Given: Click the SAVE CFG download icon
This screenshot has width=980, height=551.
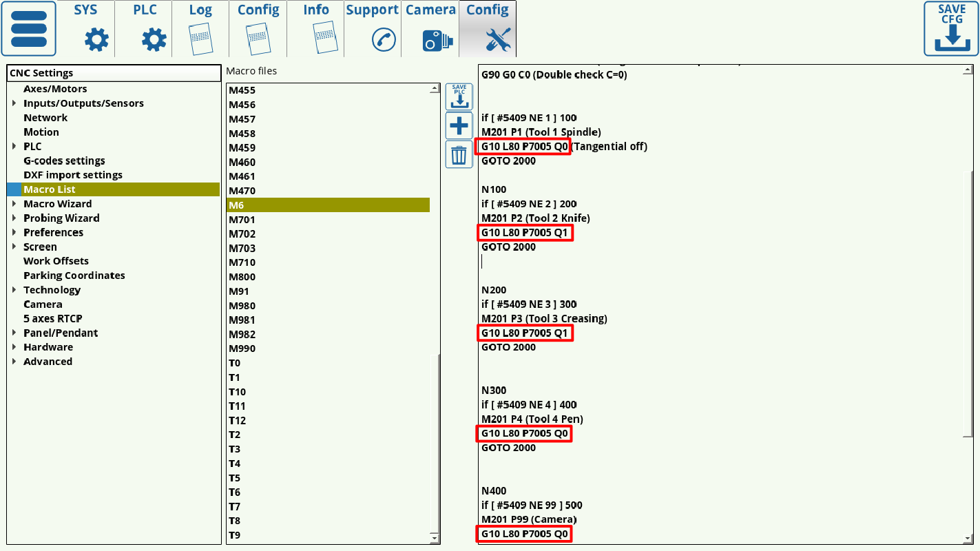Looking at the screenshot, I should click(951, 28).
